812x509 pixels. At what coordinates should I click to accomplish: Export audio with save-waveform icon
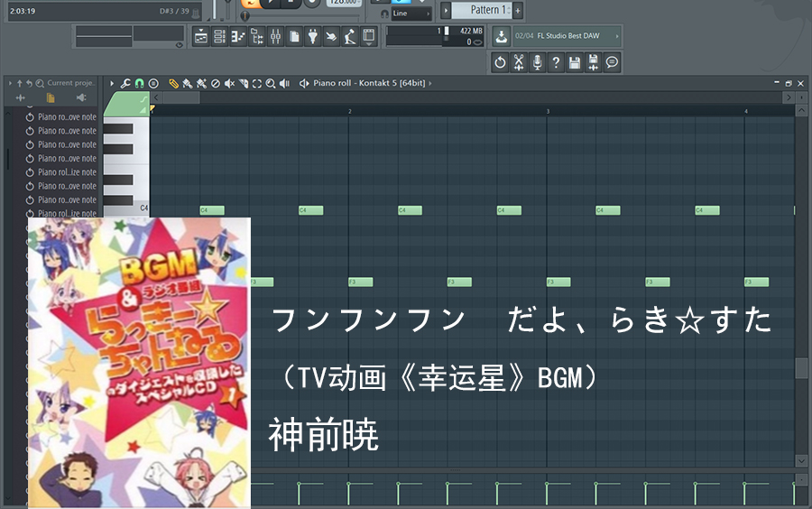coord(593,62)
